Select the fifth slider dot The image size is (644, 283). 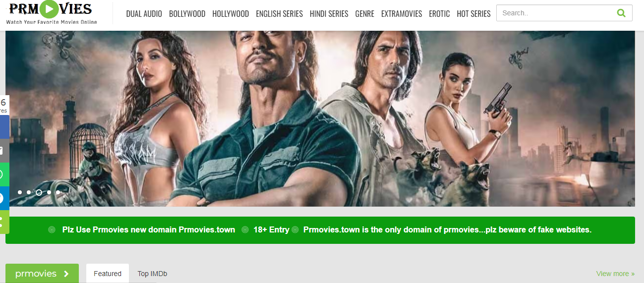tap(58, 192)
